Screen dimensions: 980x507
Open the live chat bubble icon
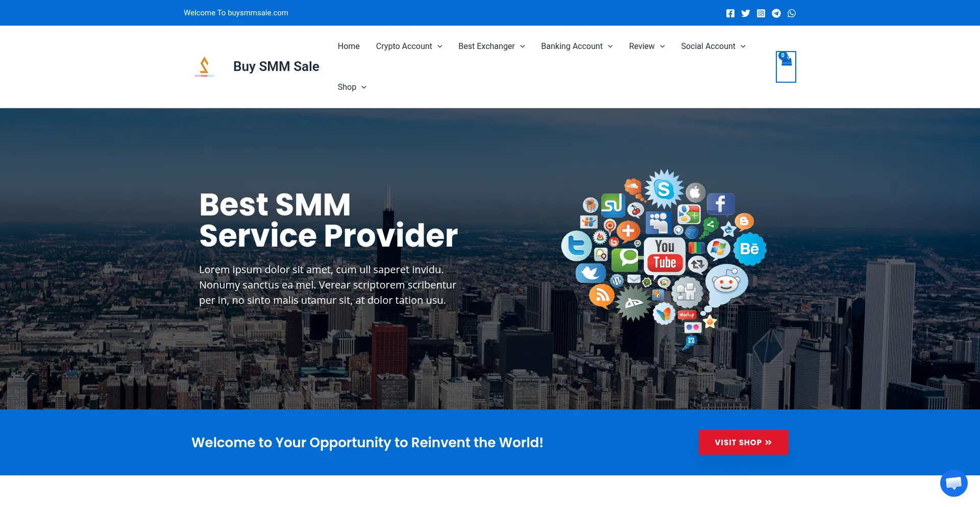click(x=953, y=482)
